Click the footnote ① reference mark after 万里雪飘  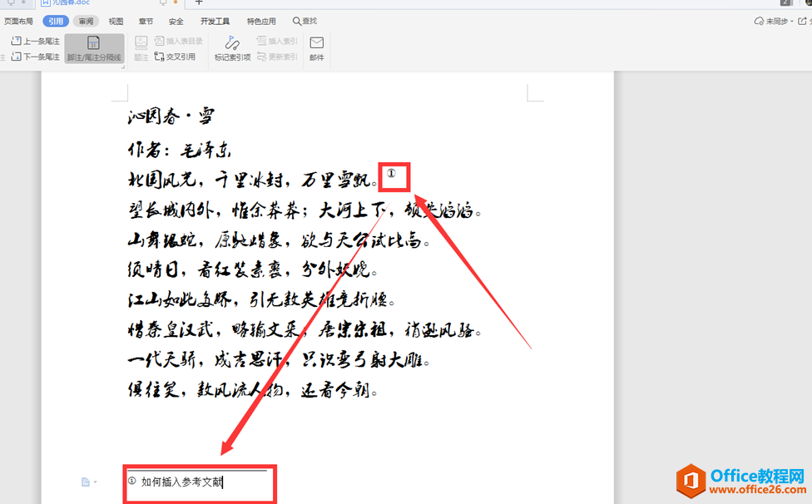tap(392, 173)
